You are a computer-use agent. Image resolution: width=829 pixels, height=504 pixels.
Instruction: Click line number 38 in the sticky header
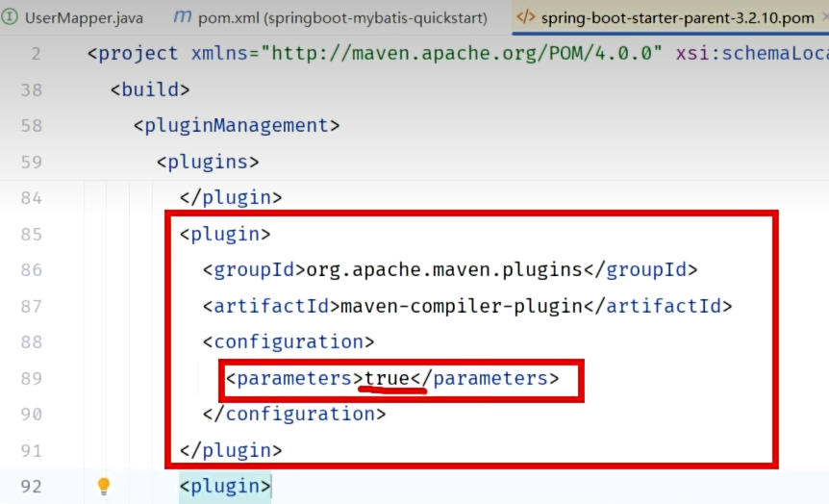tap(31, 89)
